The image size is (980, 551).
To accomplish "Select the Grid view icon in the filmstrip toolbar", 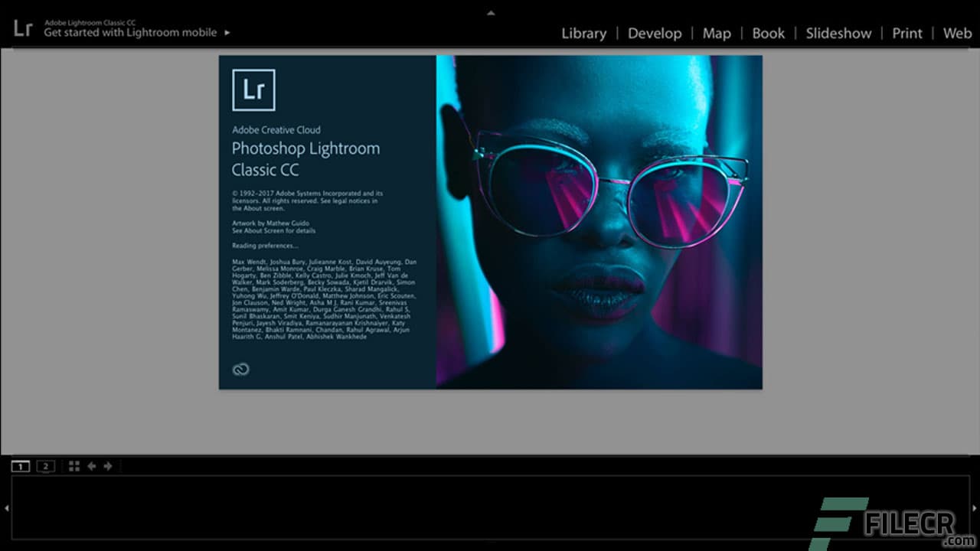I will (73, 465).
